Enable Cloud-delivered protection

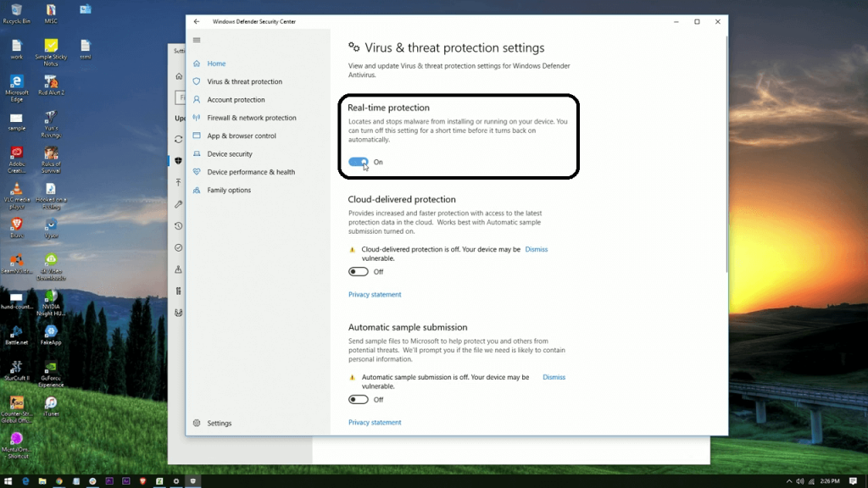click(x=358, y=271)
